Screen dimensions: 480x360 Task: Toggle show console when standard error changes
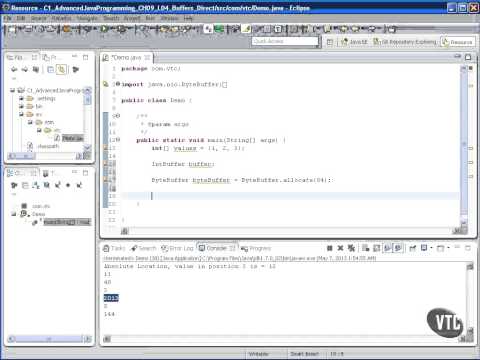coord(398,248)
